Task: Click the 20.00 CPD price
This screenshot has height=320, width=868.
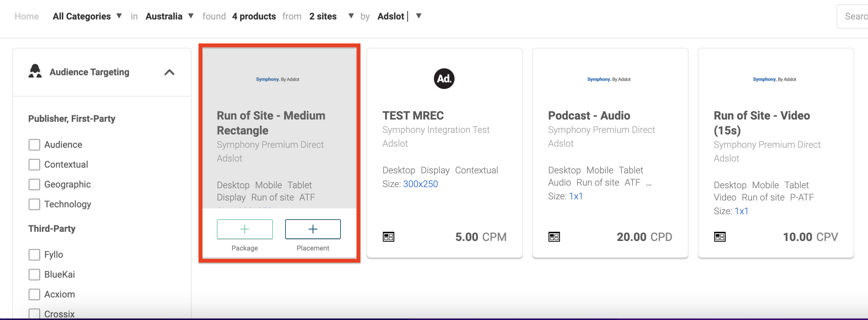Action: [x=644, y=237]
